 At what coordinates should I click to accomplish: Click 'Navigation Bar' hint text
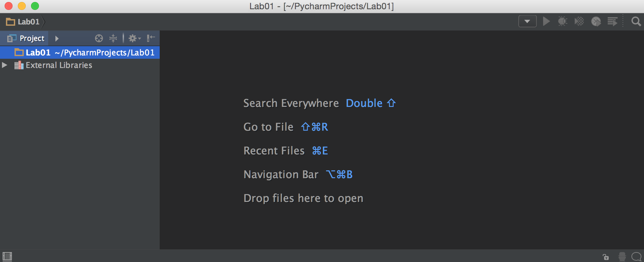281,175
